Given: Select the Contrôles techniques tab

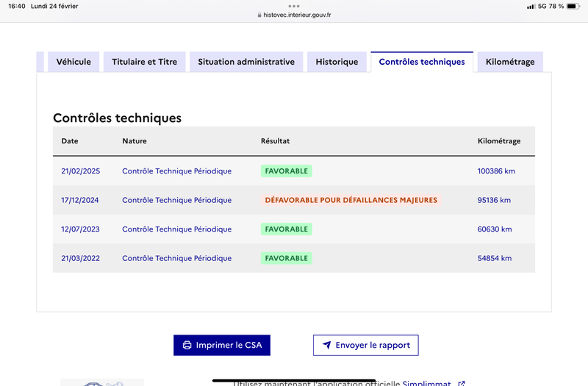Looking at the screenshot, I should click(x=422, y=62).
